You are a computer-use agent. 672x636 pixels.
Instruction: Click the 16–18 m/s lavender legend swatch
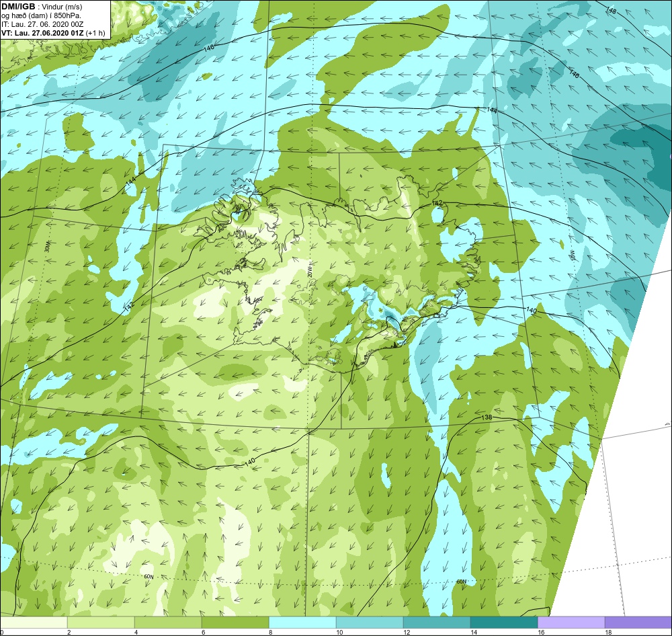(571, 623)
